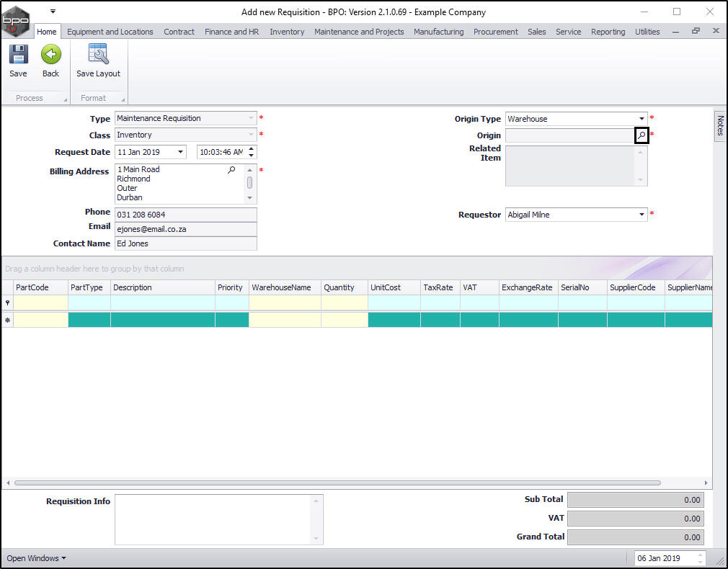728x569 pixels.
Task: Open the BPO application logo menu
Action: point(15,21)
